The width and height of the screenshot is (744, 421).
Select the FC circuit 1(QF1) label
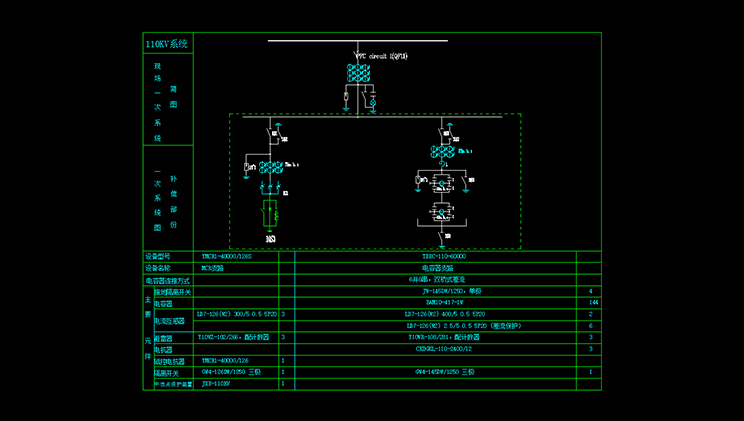(x=383, y=57)
